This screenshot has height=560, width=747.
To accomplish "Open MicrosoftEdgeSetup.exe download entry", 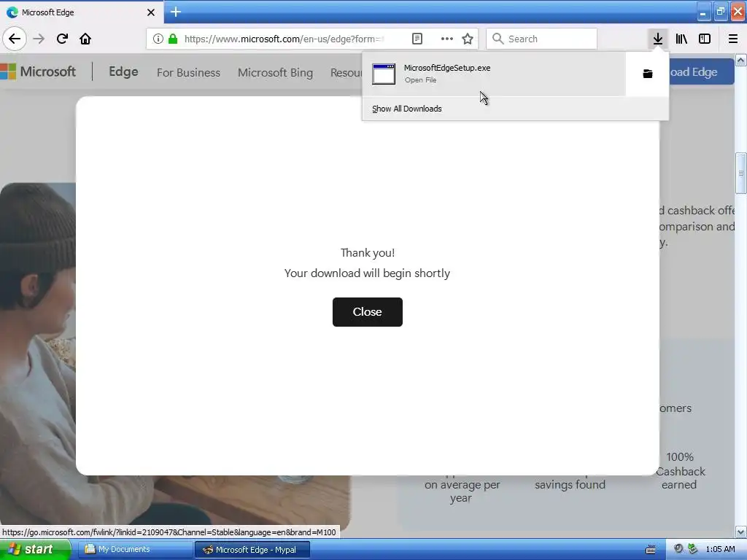I will pyautogui.click(x=494, y=74).
